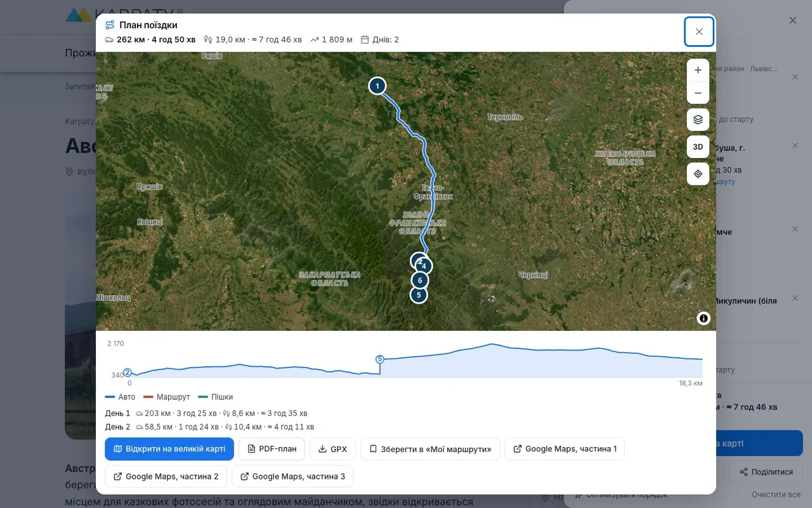Click Поділитися in background panel
812x508 pixels.
(766, 472)
